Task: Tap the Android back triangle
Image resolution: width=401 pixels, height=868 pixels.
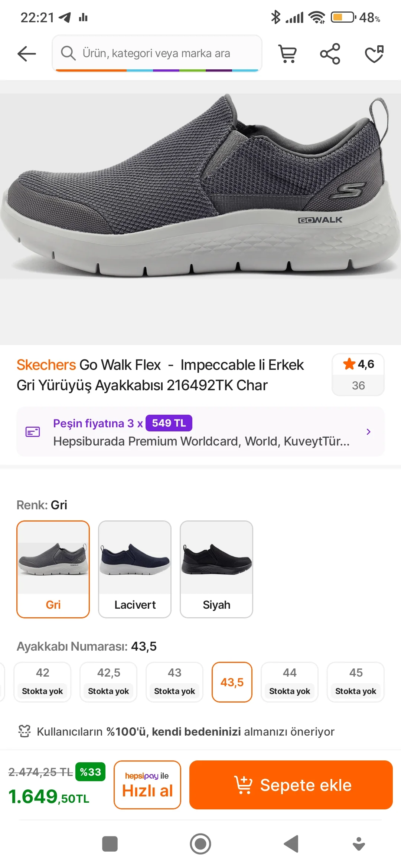Action: [291, 844]
